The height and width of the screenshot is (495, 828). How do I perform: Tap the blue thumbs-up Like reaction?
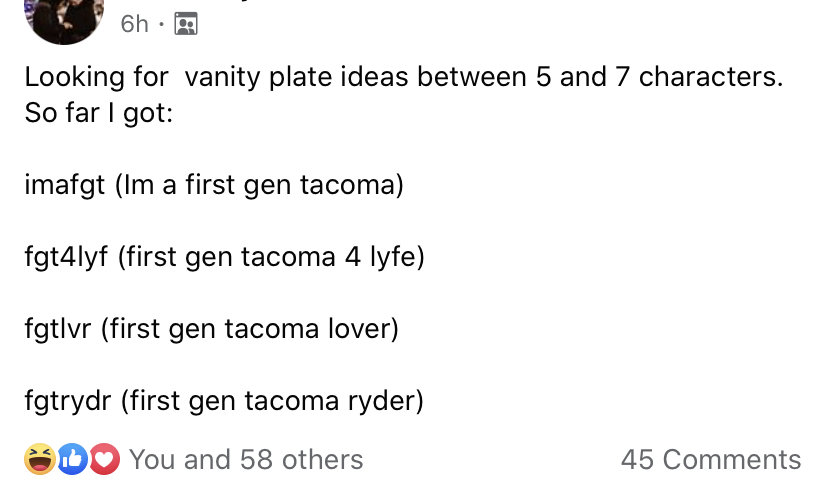tap(72, 459)
